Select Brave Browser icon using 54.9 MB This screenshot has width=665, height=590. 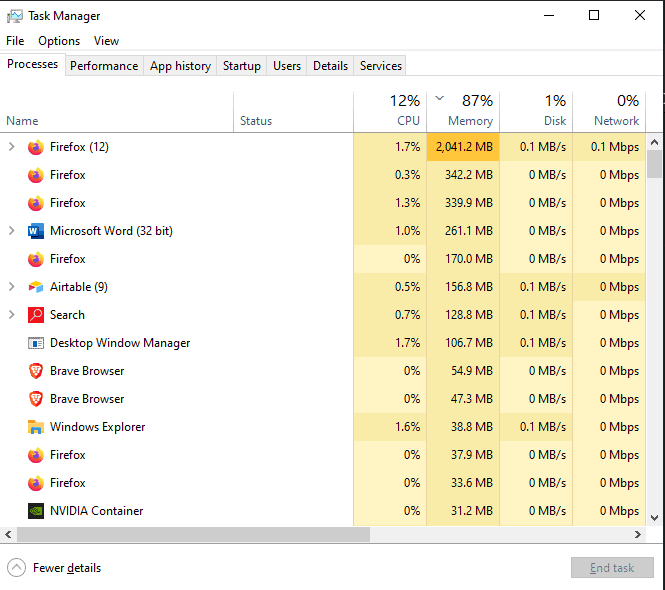tap(36, 371)
